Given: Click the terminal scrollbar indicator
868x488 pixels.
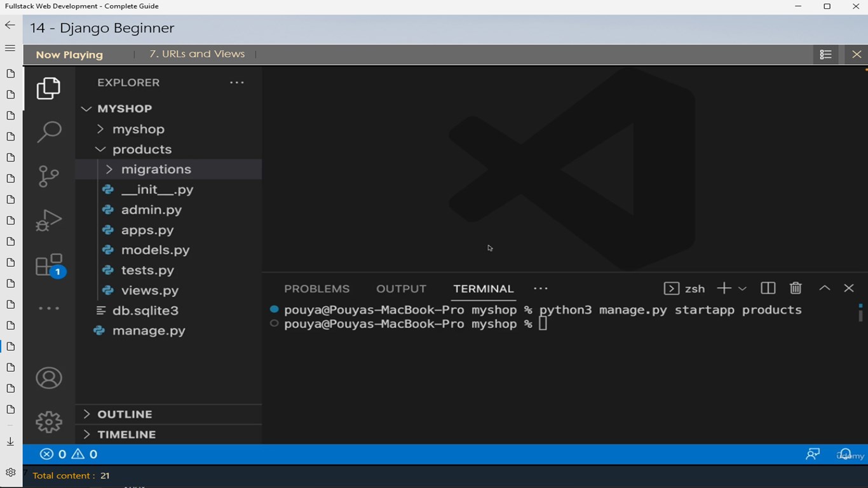Looking at the screenshot, I should click(860, 313).
